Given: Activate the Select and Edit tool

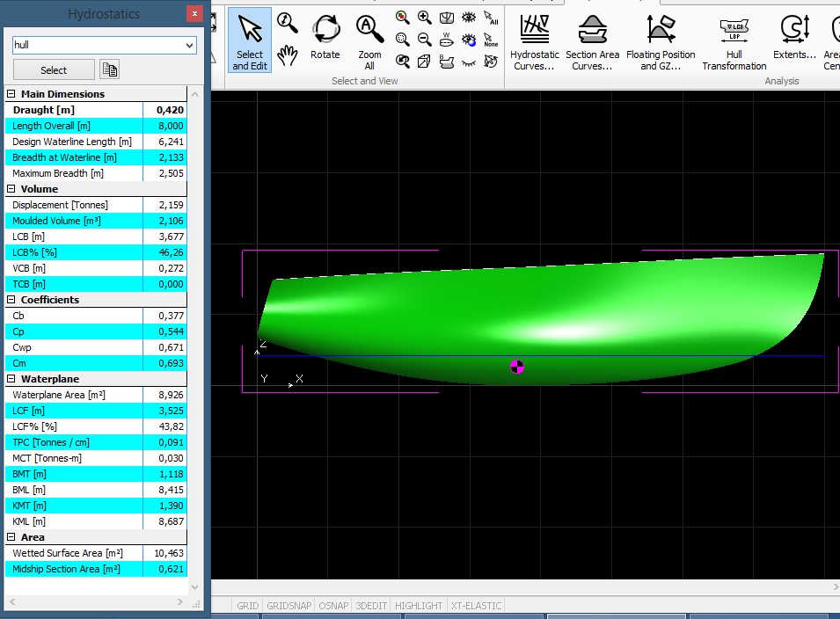Looking at the screenshot, I should point(250,40).
